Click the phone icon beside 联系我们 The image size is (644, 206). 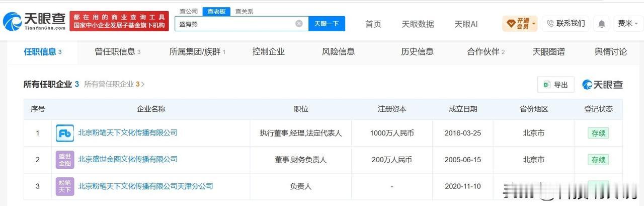click(550, 23)
